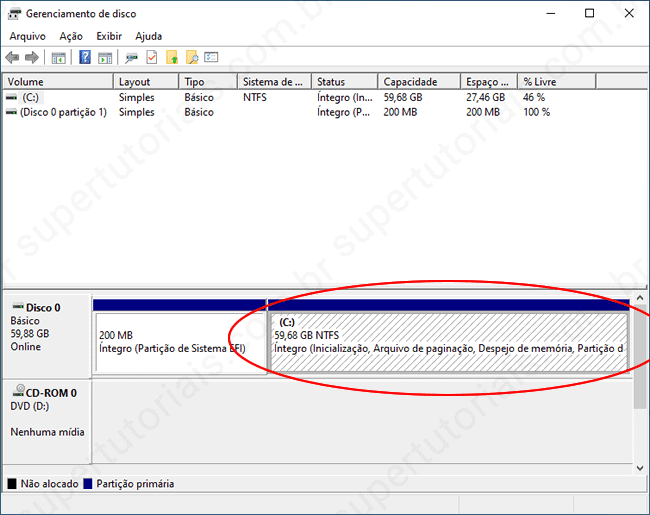Click the Forward arrow toolbar icon
The width and height of the screenshot is (650, 515).
[32, 57]
